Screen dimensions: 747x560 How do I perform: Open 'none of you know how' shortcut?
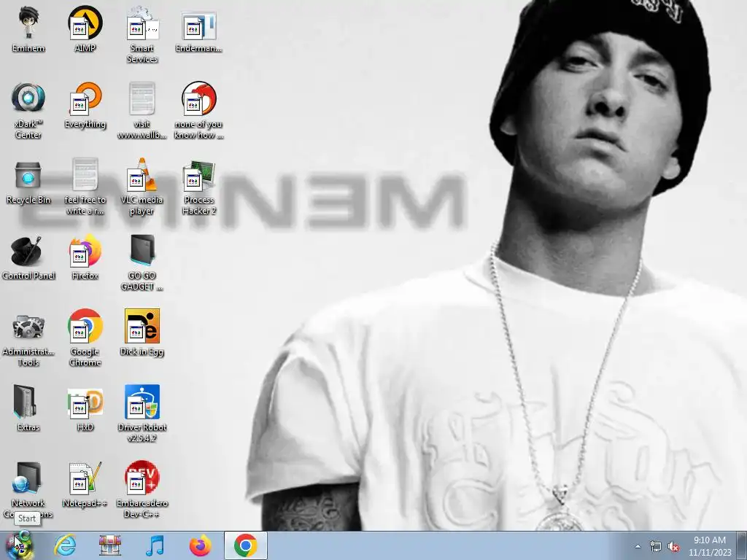[198, 111]
